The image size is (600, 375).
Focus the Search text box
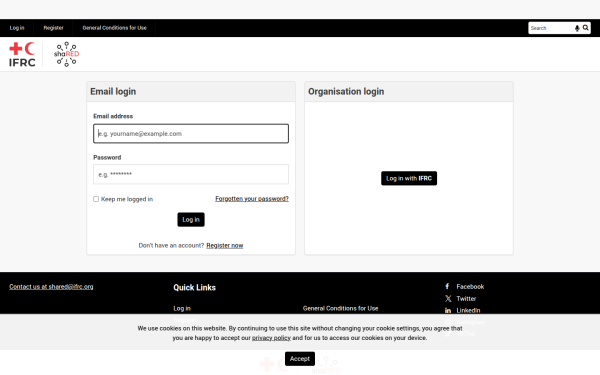[551, 28]
